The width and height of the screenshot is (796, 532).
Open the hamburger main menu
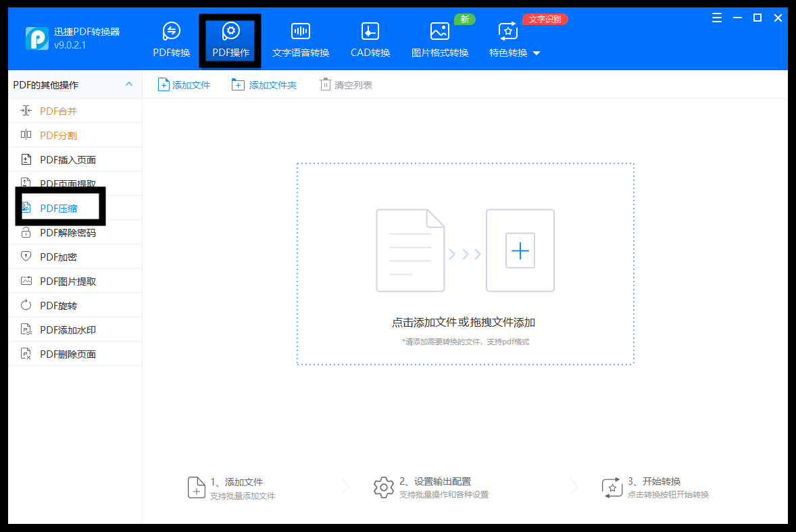coord(717,18)
